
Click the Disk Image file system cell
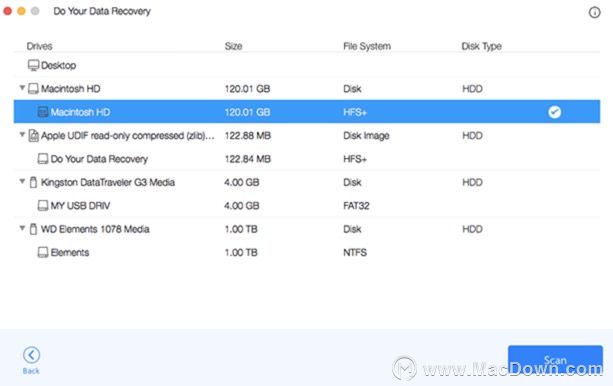[366, 136]
